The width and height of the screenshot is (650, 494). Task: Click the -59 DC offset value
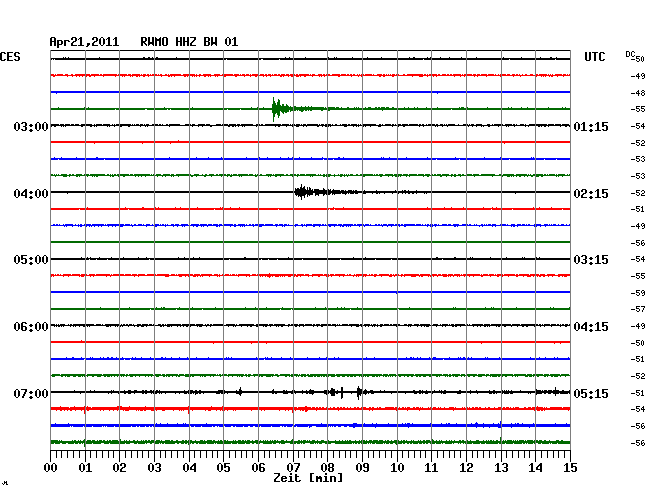(638, 293)
